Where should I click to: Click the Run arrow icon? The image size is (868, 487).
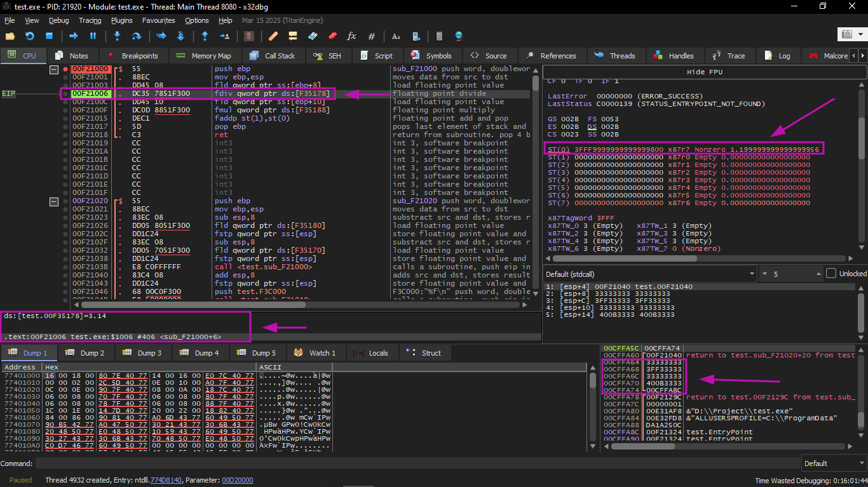point(74,36)
